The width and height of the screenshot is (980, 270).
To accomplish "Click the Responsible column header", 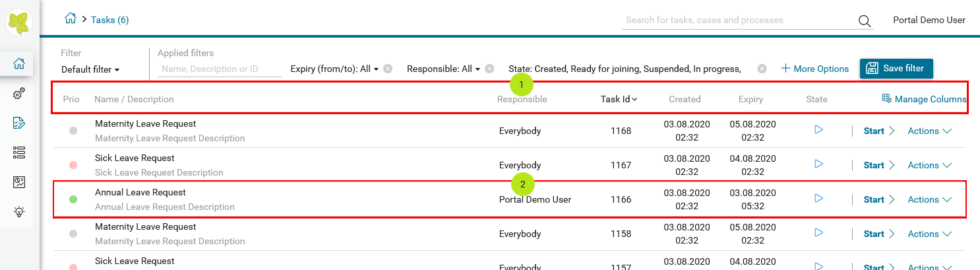I will 522,100.
